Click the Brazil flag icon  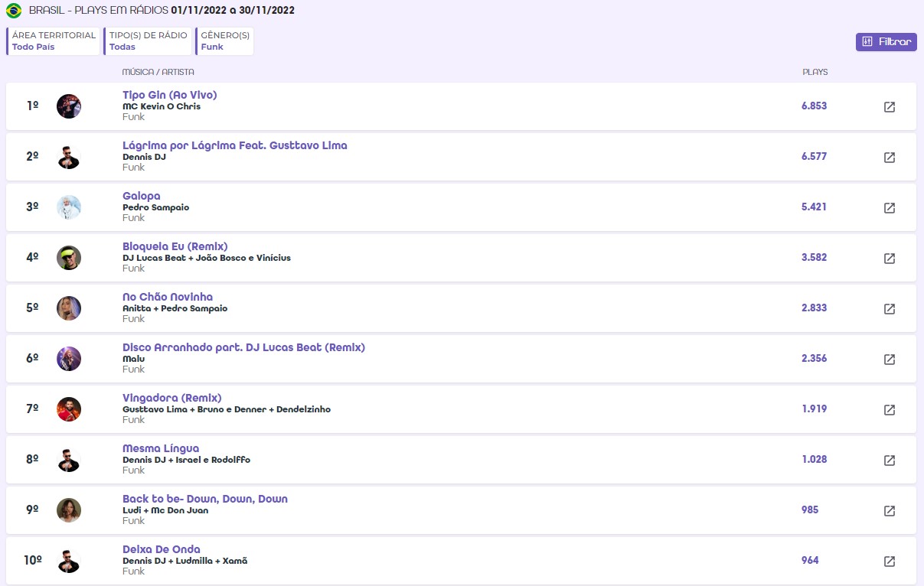tap(14, 11)
